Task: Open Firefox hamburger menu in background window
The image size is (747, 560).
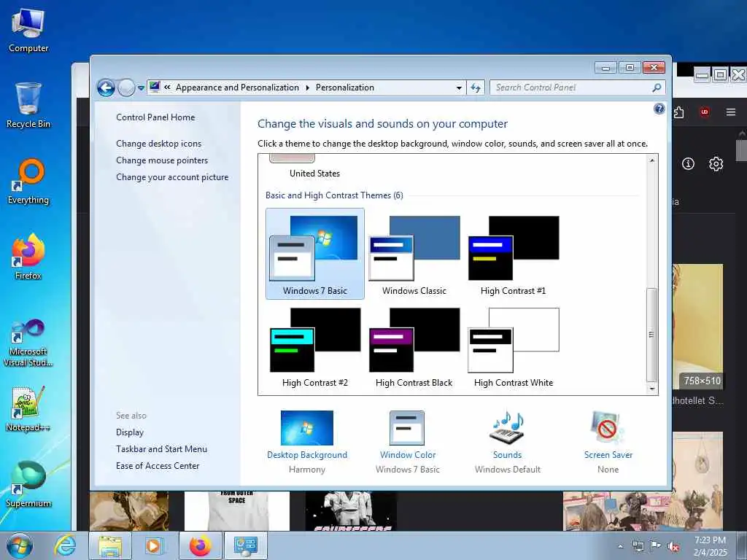Action: [731, 112]
